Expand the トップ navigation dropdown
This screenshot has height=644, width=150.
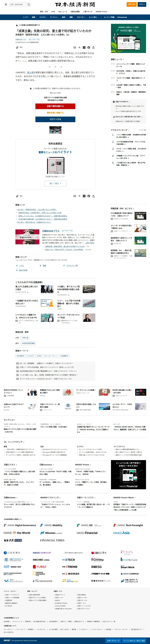pyautogui.click(x=26, y=17)
